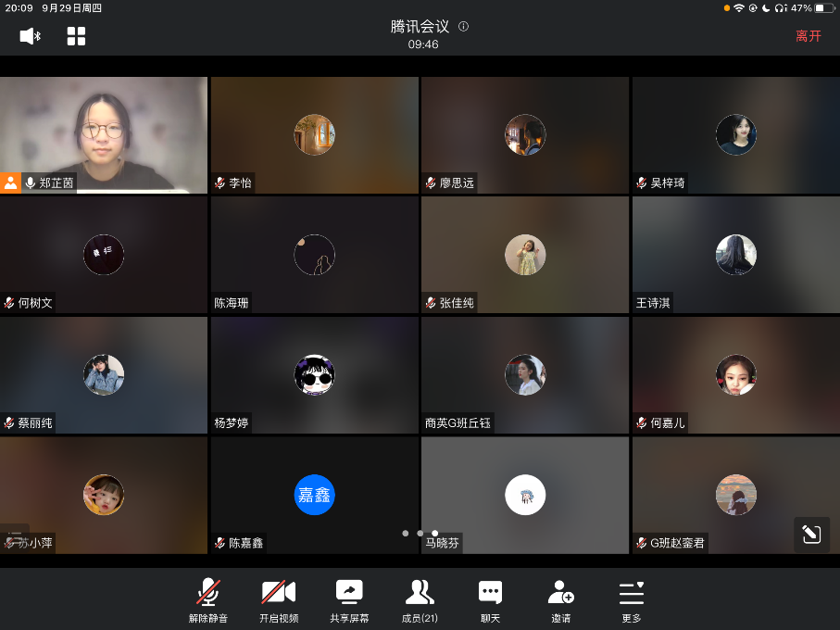
Task: Tap 陈嘉鑫's blue 嘉鑫 avatar
Action: 314,495
